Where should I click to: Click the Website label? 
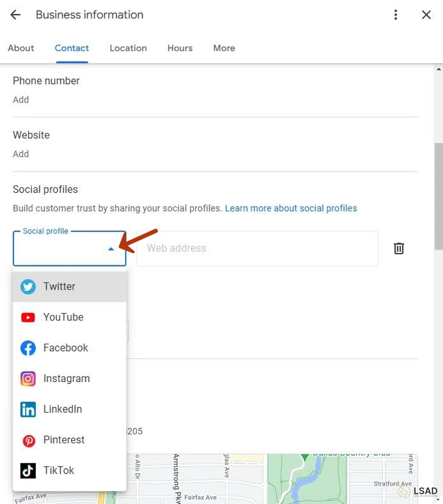pos(31,135)
